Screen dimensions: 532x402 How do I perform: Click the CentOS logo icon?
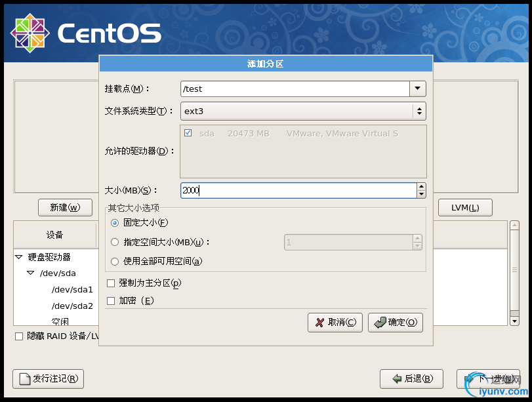tap(30, 33)
